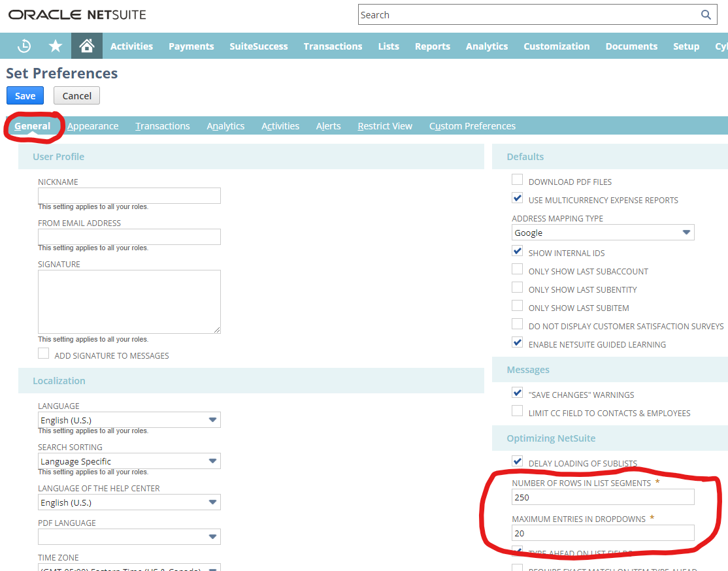Toggle Enable NetSuite Guided Learning
Image resolution: width=728 pixels, height=571 pixels.
(x=517, y=342)
